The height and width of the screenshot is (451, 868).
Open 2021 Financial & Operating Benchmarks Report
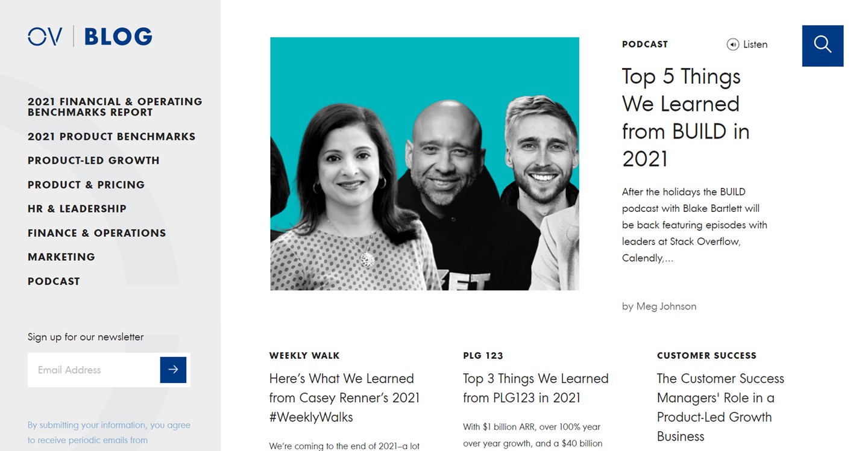115,107
